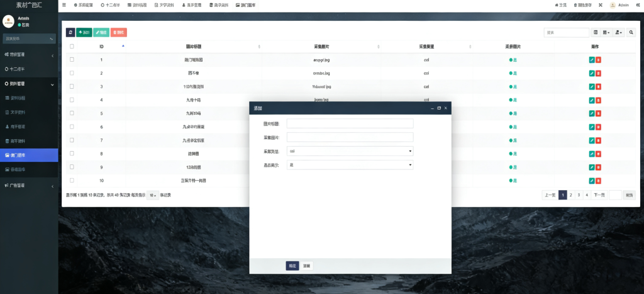Switch to the first top tab with cog icon

(82, 5)
